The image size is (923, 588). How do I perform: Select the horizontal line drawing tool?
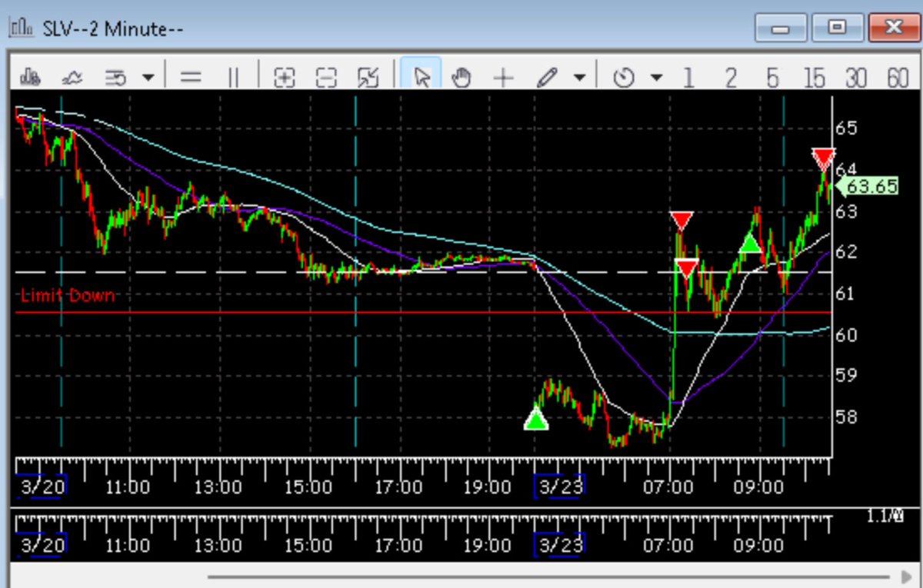point(190,77)
